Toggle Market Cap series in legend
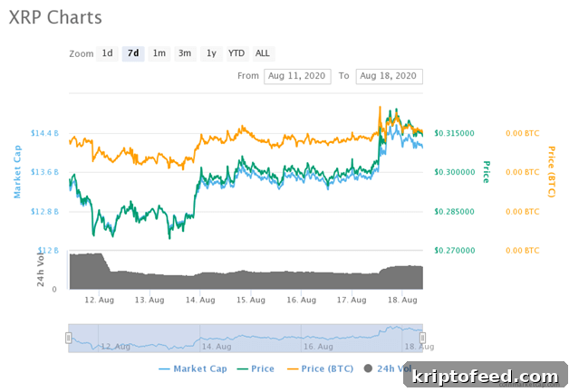The width and height of the screenshot is (569, 392). tap(193, 368)
